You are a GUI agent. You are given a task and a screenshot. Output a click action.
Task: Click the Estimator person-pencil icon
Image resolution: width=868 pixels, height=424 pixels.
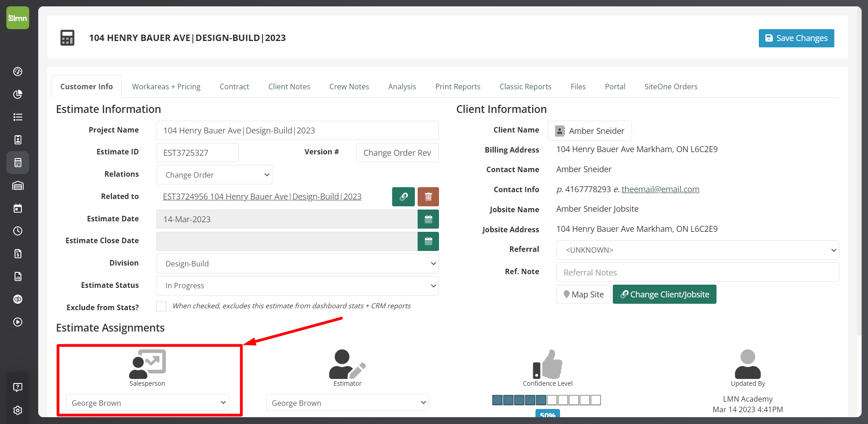click(x=348, y=364)
